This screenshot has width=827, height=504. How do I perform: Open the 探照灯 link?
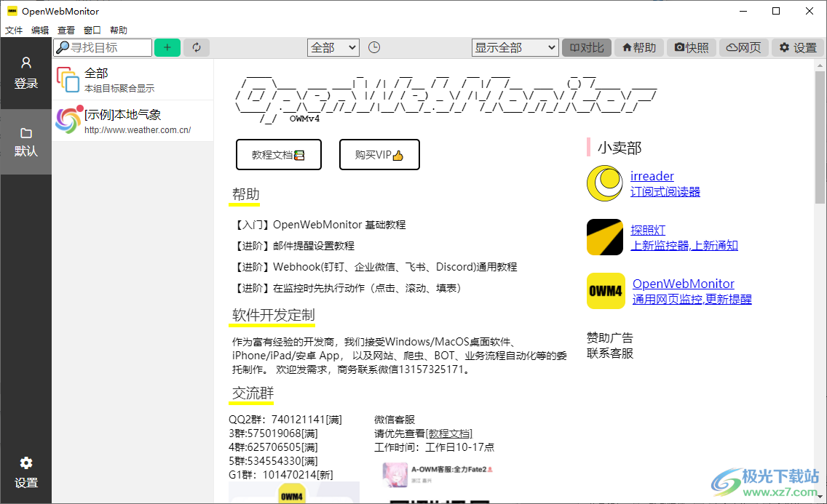[x=648, y=230]
